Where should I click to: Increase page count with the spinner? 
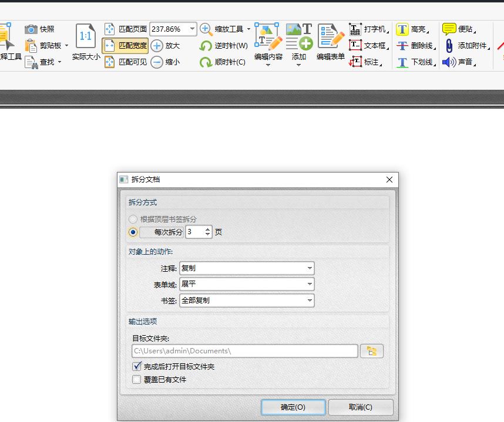(x=209, y=229)
